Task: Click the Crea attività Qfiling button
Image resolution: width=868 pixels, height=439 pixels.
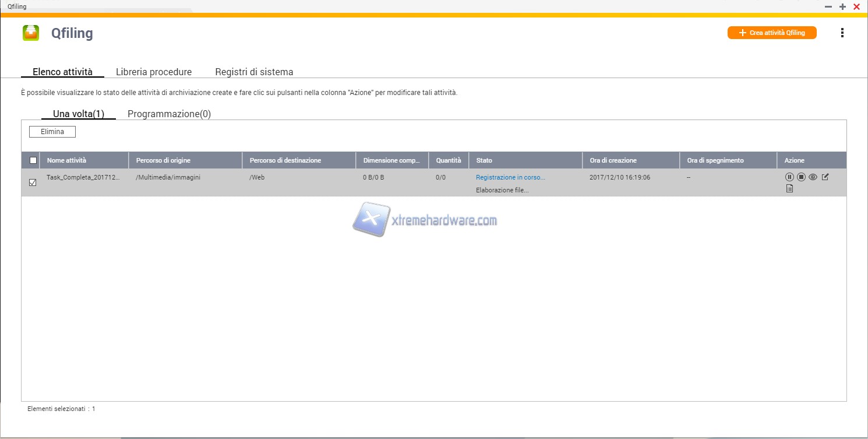Action: [772, 33]
